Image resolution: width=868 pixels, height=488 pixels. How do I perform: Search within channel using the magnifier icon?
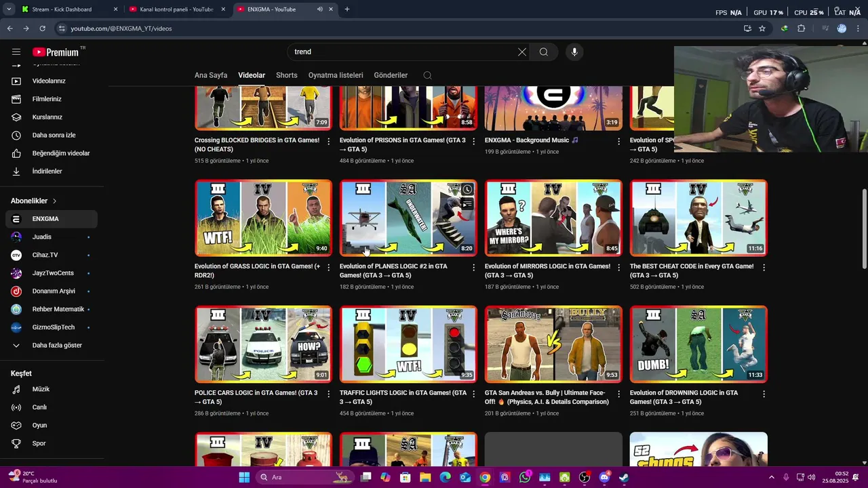427,75
